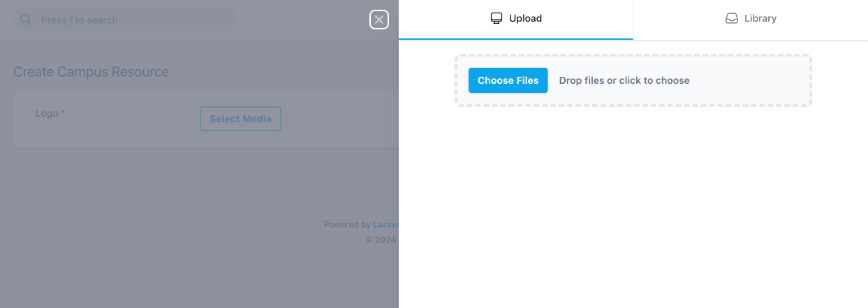
Task: Click the 'Powered by' footer text
Action: click(x=347, y=225)
